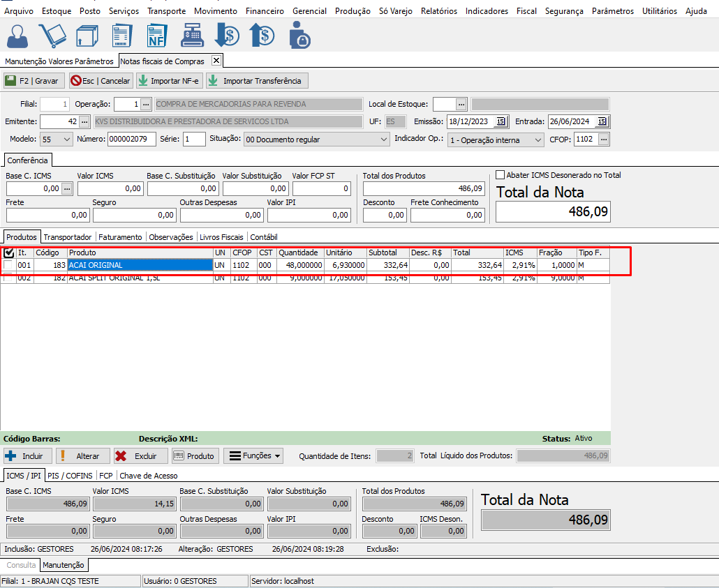Click the cardboard box stock icon
The width and height of the screenshot is (719, 588).
(87, 35)
